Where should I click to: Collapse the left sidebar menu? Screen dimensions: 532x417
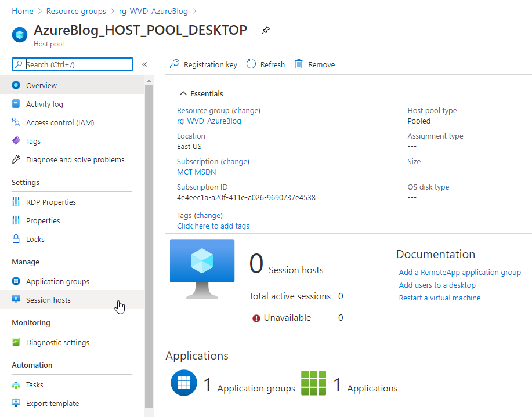(144, 64)
